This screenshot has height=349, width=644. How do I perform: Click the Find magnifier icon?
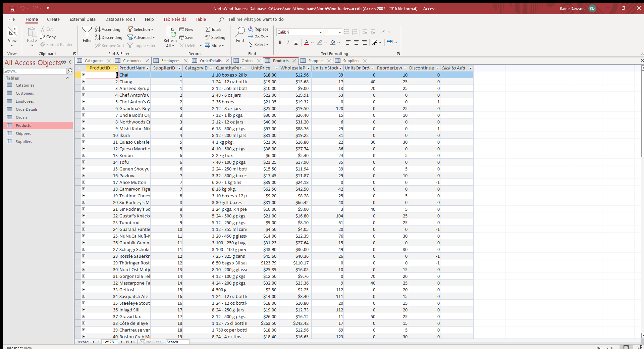[x=240, y=32]
